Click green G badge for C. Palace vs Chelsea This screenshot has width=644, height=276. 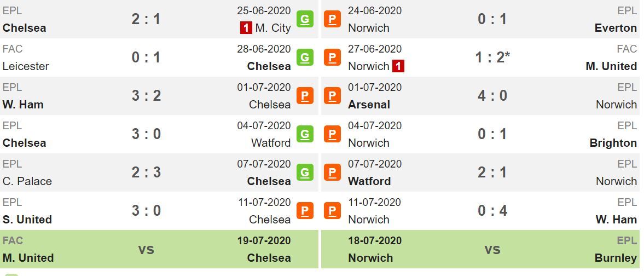click(x=305, y=172)
